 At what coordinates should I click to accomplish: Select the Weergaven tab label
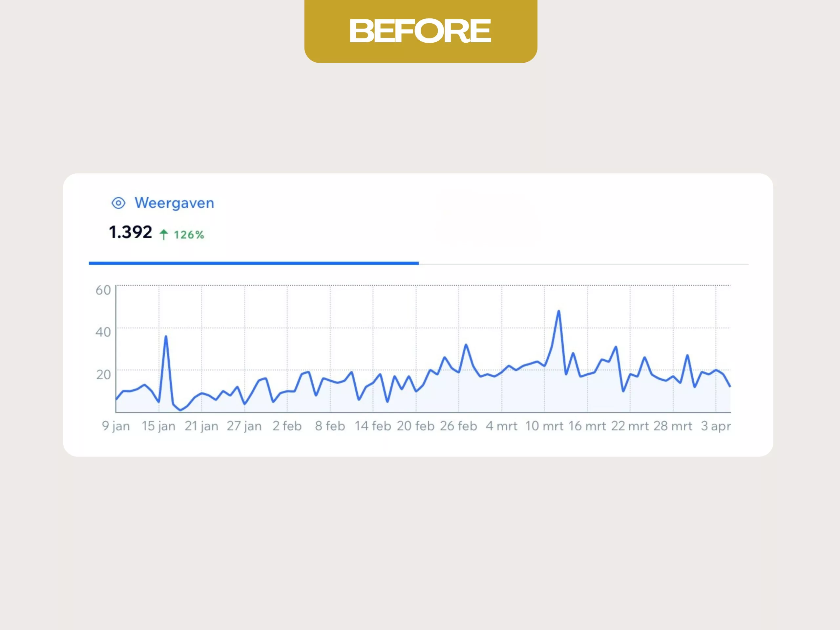click(174, 203)
